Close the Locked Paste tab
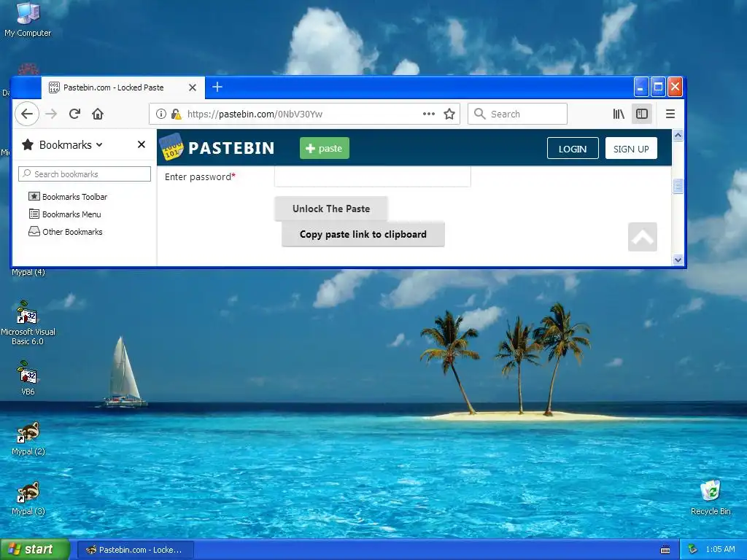The height and width of the screenshot is (560, 747). pos(193,87)
